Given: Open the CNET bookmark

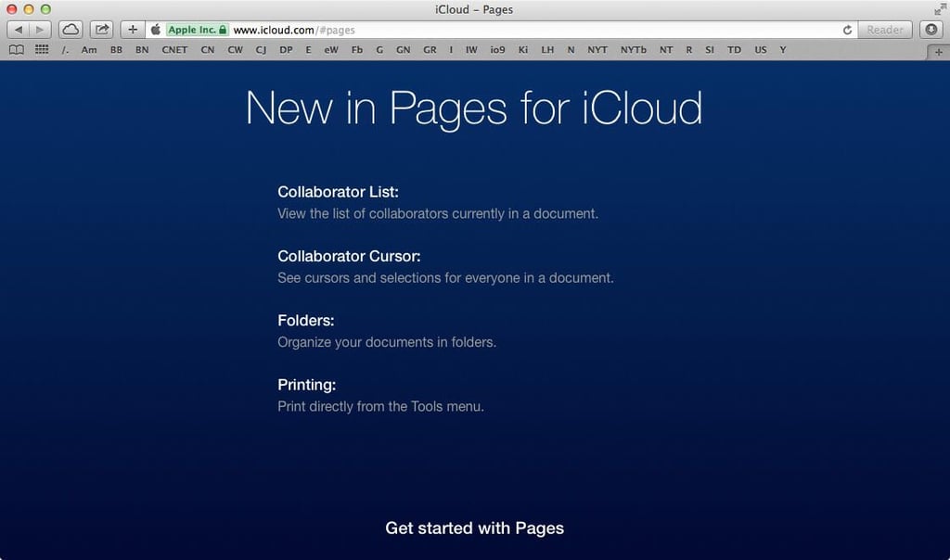Looking at the screenshot, I should (174, 50).
